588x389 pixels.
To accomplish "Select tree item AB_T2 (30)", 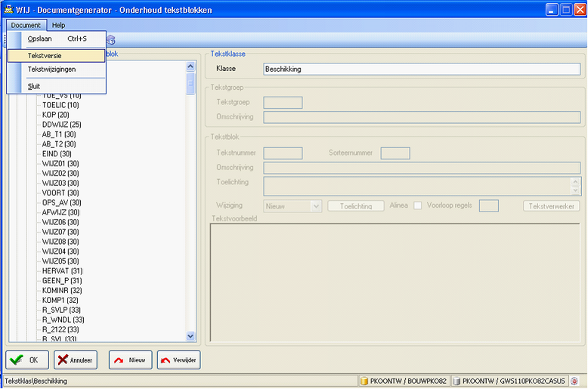I will point(59,144).
